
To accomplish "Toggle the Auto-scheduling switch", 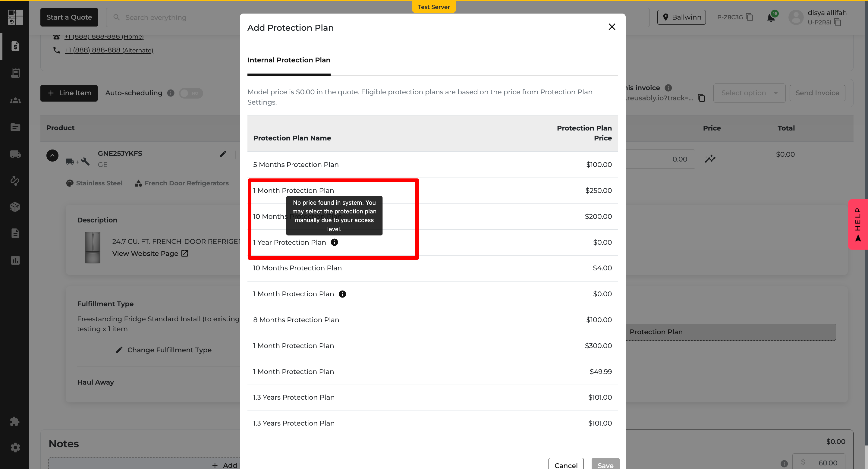I will [191, 93].
